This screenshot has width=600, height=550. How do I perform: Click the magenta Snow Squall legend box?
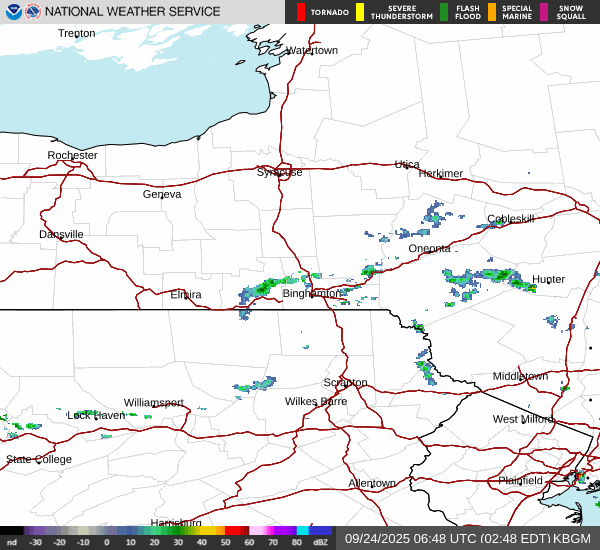(x=544, y=12)
